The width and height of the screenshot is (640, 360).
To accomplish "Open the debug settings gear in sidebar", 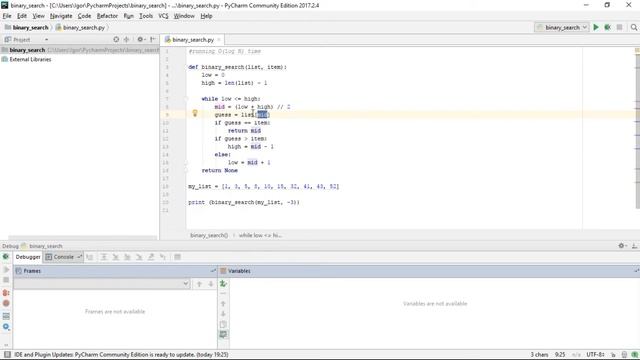I will pos(6,327).
